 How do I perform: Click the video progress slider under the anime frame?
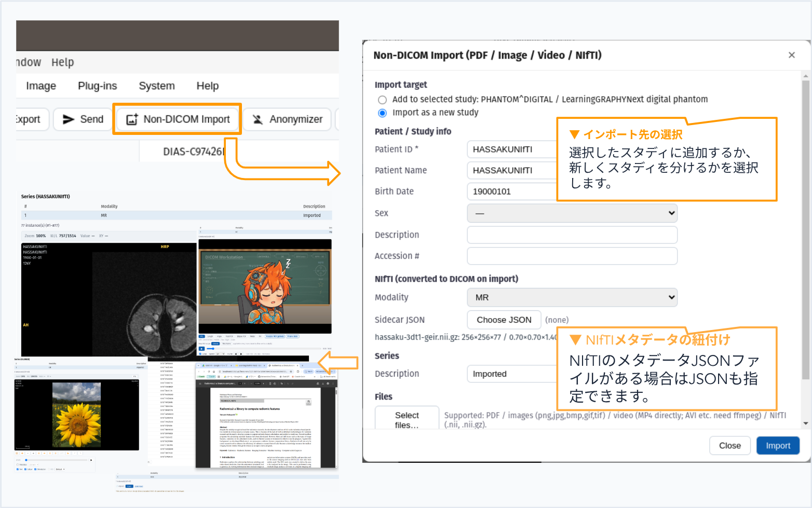tap(265, 349)
